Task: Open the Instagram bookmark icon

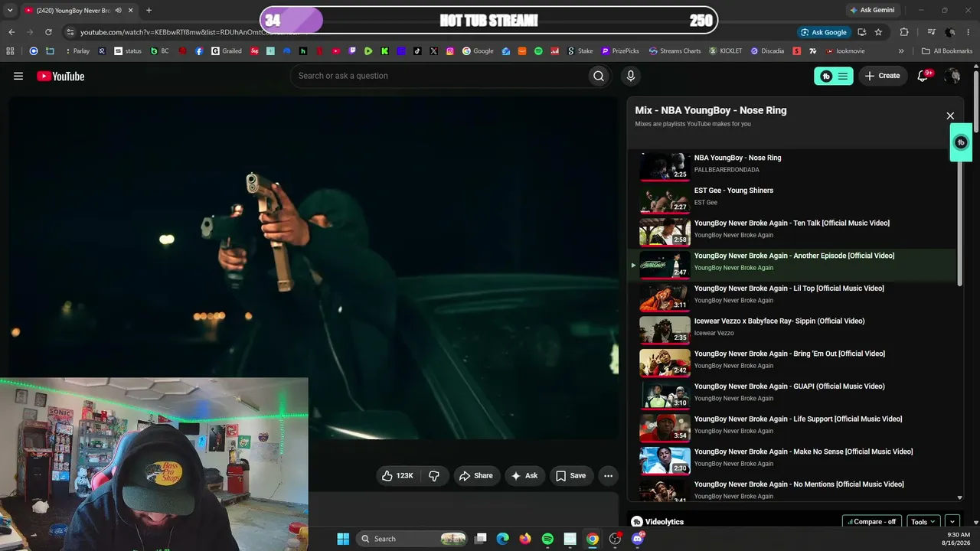Action: tap(450, 51)
